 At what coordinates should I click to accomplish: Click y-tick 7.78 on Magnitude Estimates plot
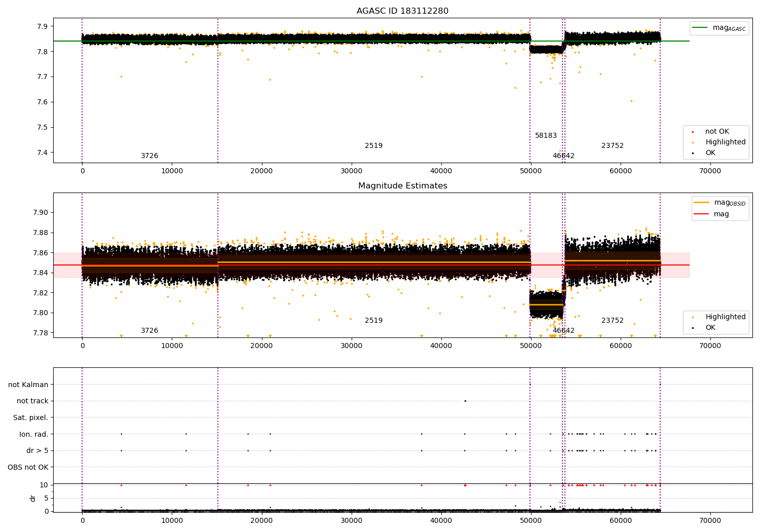(x=41, y=333)
